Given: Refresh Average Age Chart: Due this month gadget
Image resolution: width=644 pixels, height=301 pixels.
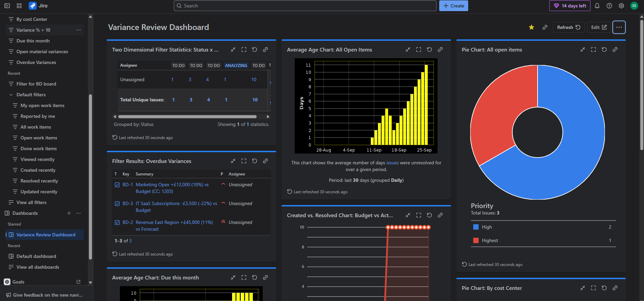Looking at the screenshot, I should [255, 277].
